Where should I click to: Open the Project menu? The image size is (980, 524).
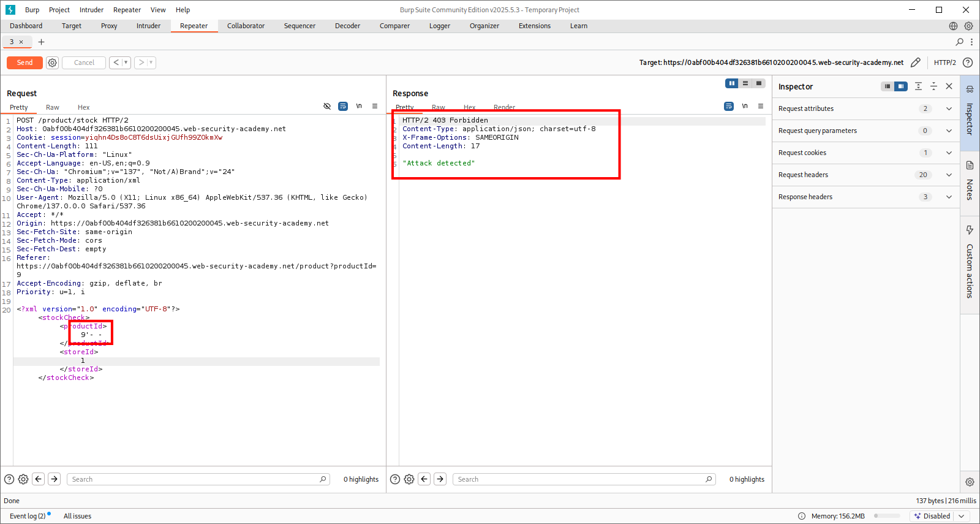pos(59,10)
